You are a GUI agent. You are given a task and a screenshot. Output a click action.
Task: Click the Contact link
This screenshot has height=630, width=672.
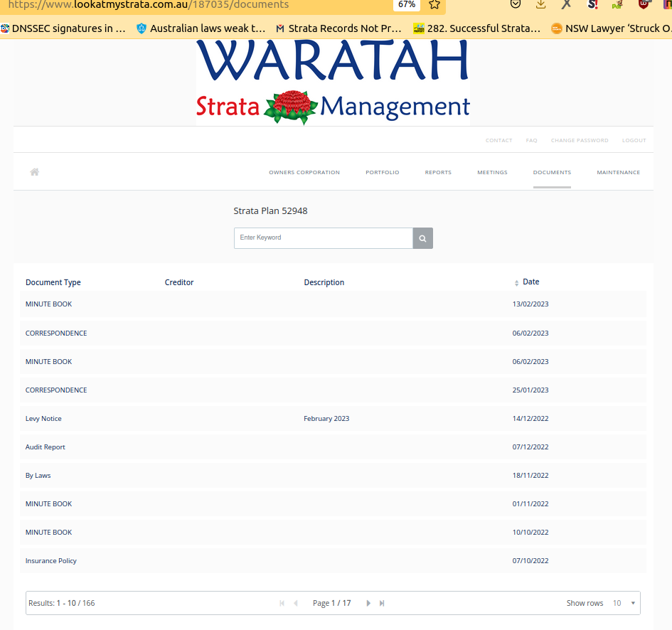pos(499,141)
